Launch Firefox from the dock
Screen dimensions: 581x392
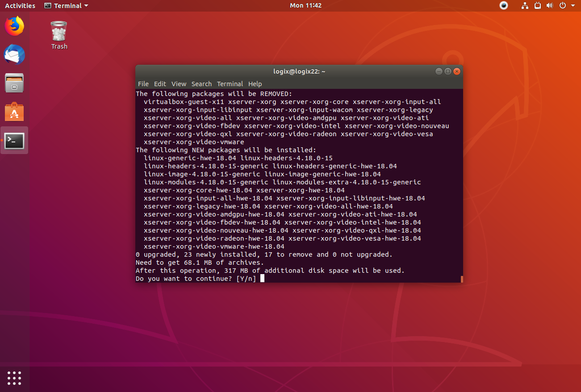pyautogui.click(x=14, y=26)
